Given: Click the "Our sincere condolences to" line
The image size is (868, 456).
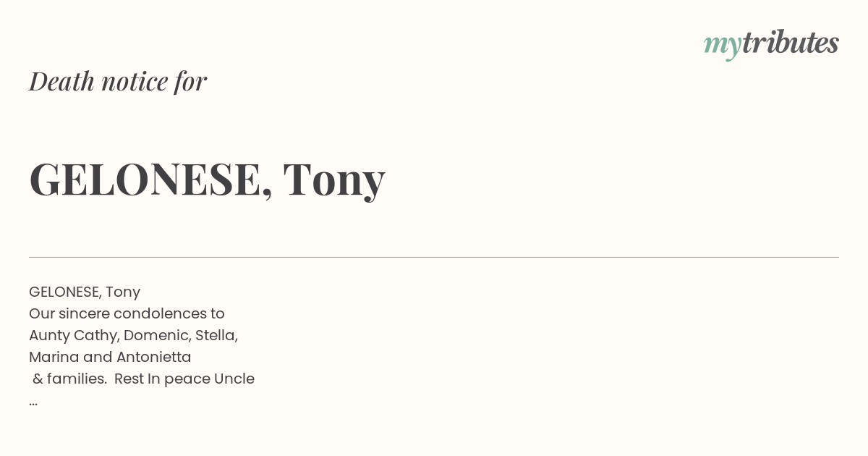Looking at the screenshot, I should 127,313.
